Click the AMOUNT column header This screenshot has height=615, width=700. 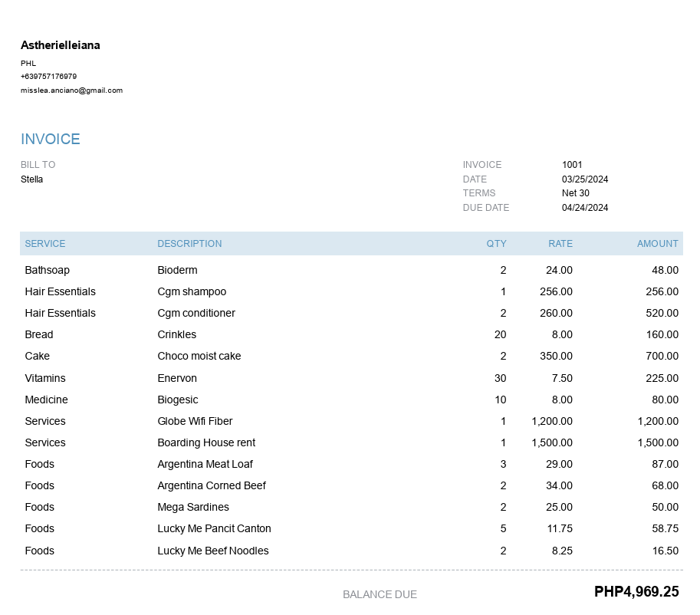pos(657,244)
